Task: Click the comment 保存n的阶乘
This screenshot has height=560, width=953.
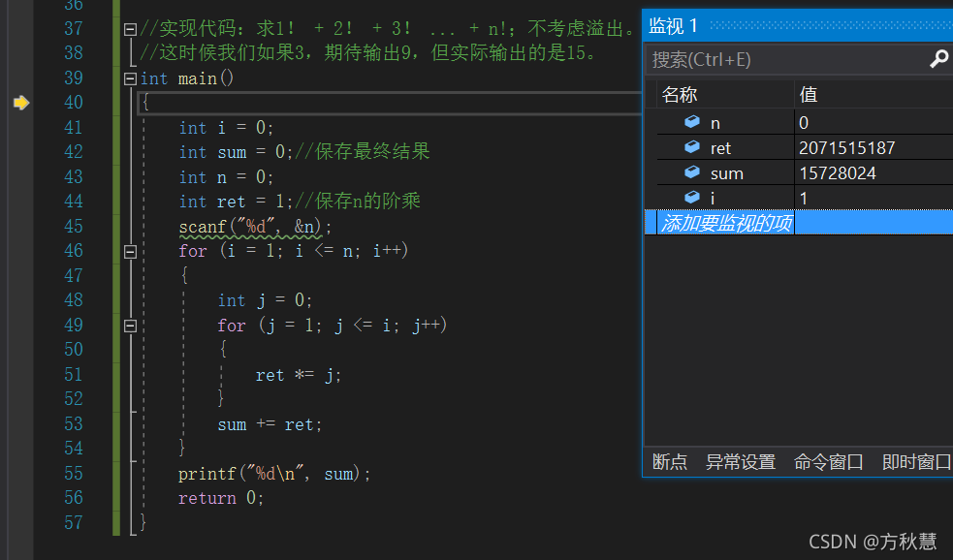Action: pyautogui.click(x=358, y=201)
